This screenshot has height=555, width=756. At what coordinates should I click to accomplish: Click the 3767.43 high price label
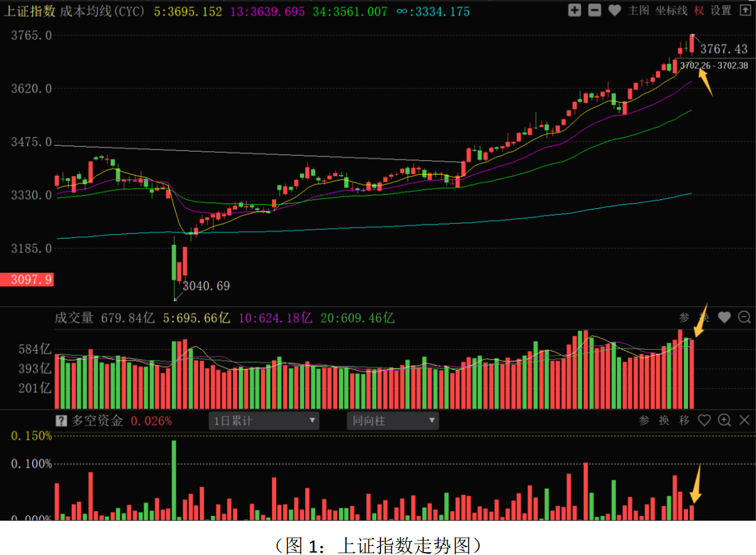point(724,49)
